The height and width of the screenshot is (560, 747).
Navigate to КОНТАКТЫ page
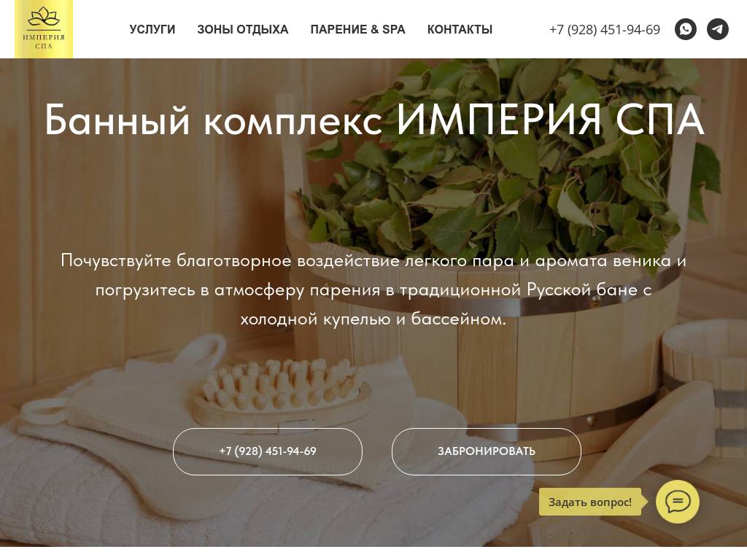[460, 29]
